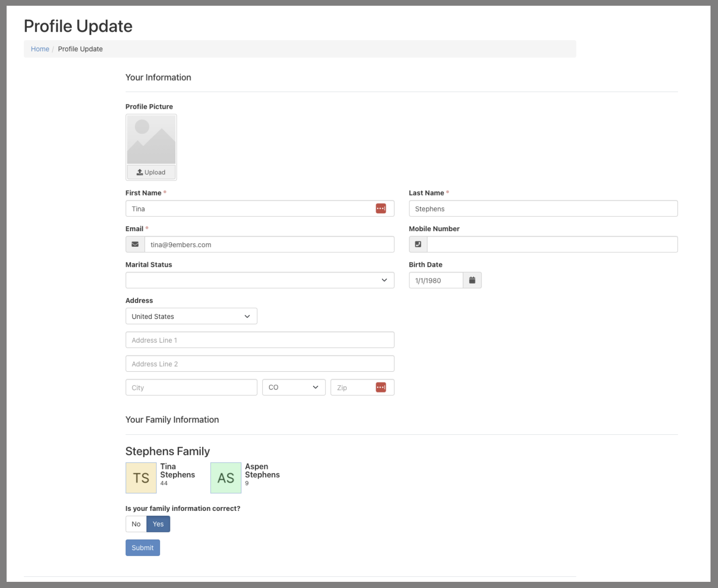
Task: Open the CO state dropdown
Action: pos(293,387)
